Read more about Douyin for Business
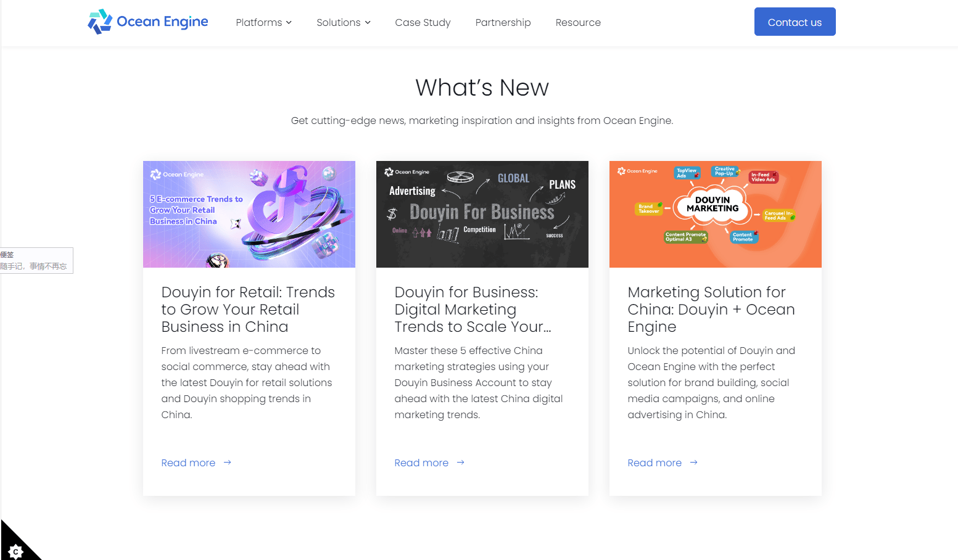This screenshot has height=560, width=958. click(x=421, y=463)
